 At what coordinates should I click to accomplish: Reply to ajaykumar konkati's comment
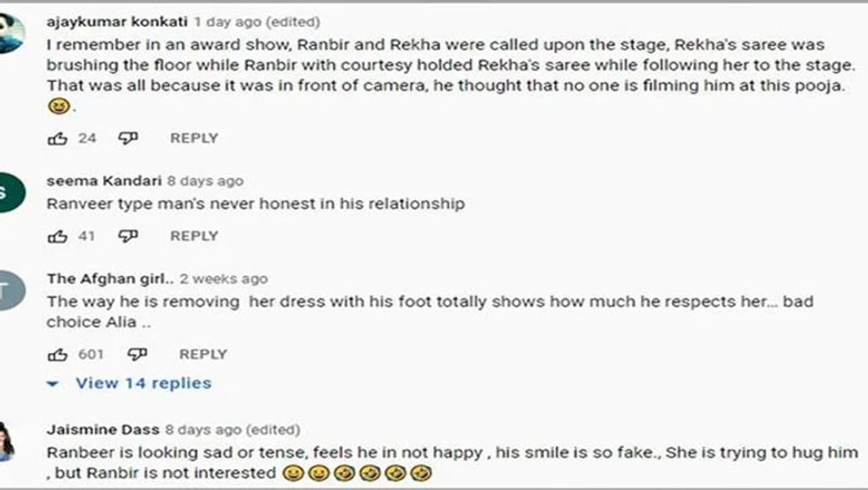point(194,138)
